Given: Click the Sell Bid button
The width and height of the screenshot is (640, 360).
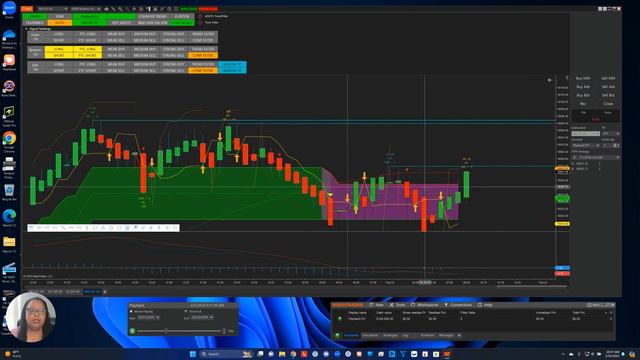Looking at the screenshot, I should [608, 95].
